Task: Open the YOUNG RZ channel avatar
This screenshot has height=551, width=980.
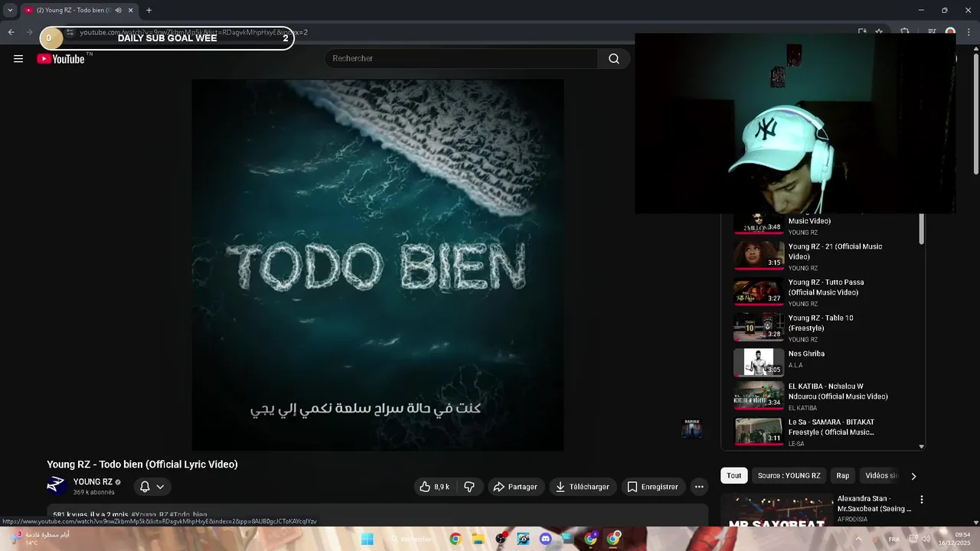Action: coord(57,486)
